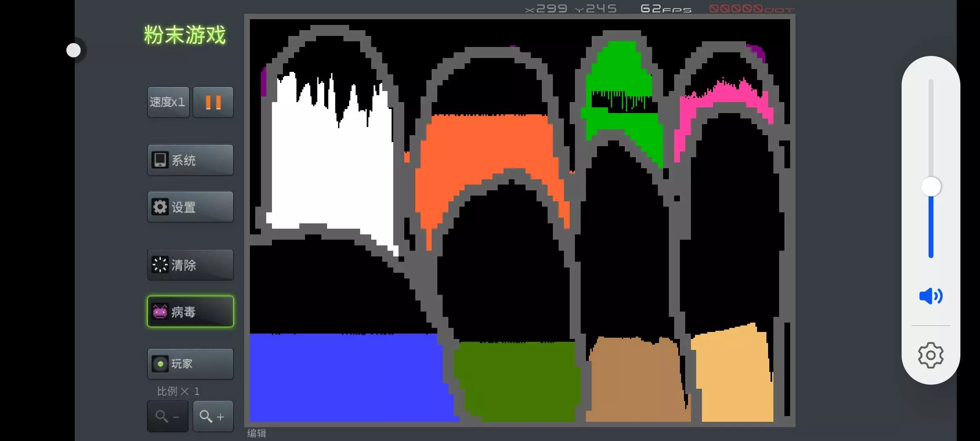The width and height of the screenshot is (980, 441).
Task: Open the 设置 settings menu
Action: (x=190, y=207)
